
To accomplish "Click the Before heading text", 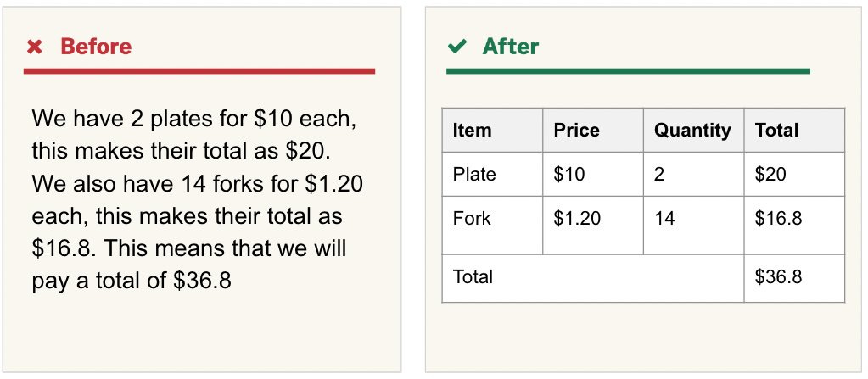I will [96, 47].
